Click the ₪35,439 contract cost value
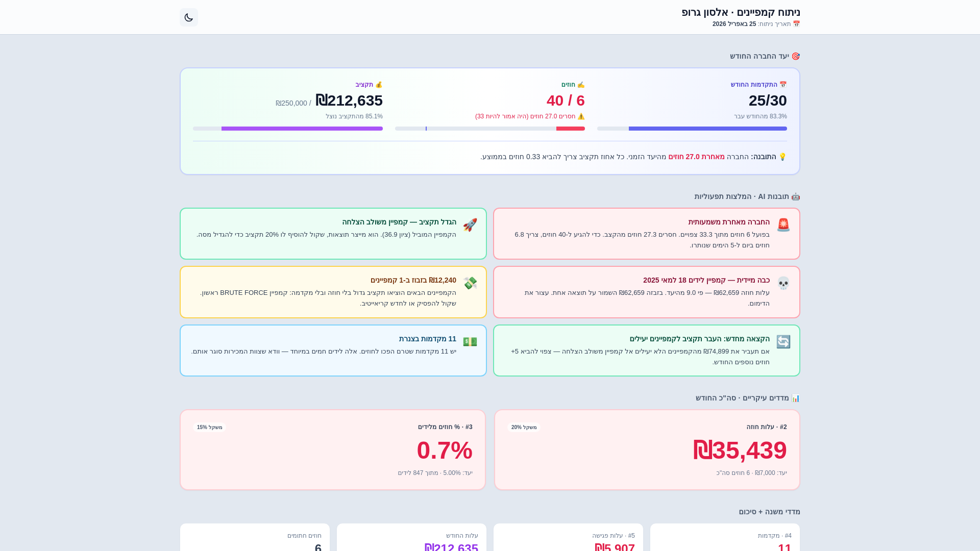The height and width of the screenshot is (551, 980). (x=740, y=450)
